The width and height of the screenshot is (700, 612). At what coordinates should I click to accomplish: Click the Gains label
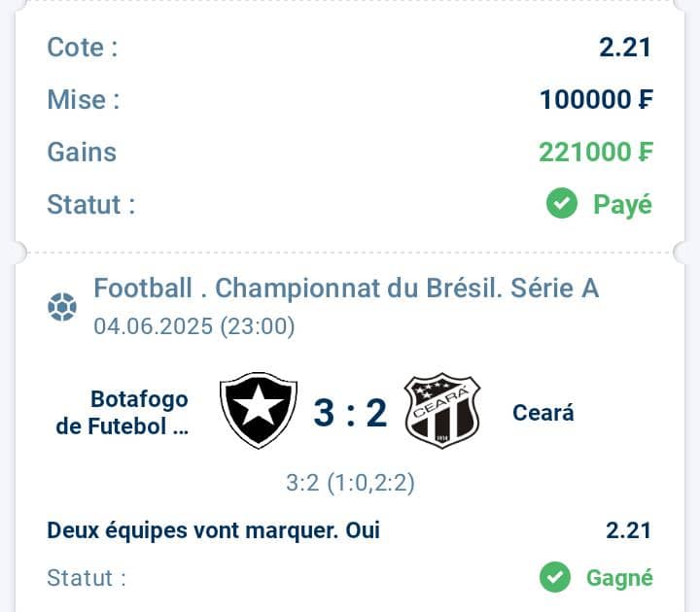82,153
